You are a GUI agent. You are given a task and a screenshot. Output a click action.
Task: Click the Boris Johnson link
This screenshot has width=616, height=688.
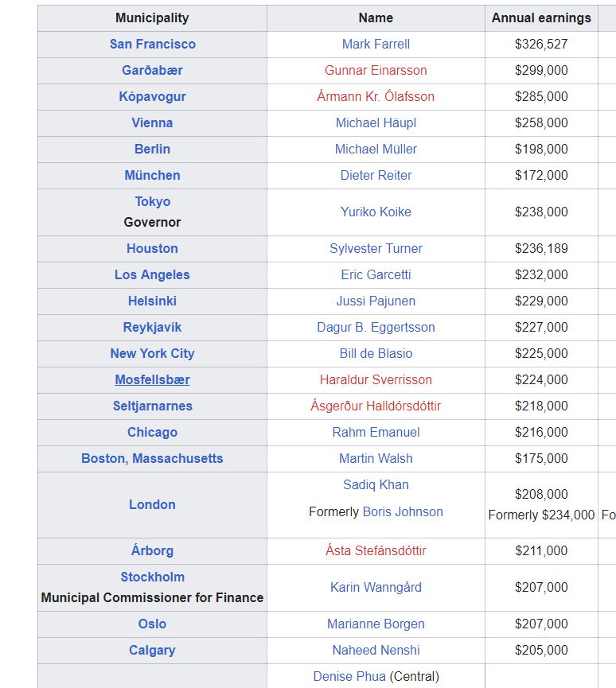tap(403, 511)
